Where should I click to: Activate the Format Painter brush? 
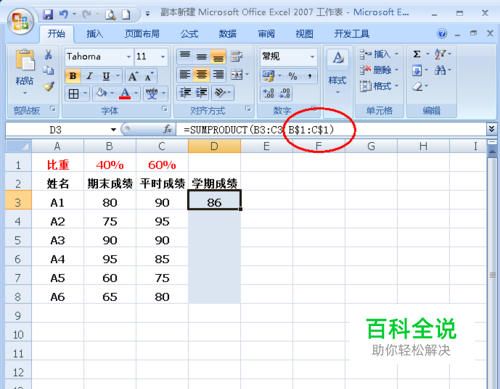click(x=49, y=86)
